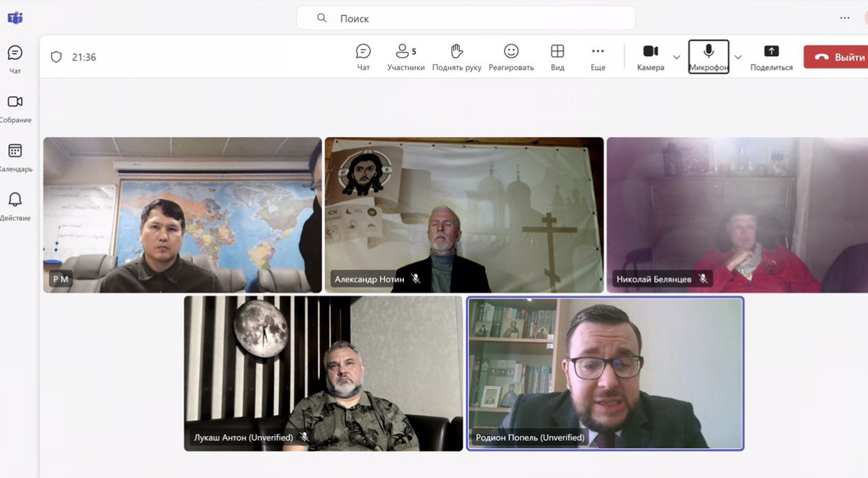868x478 pixels.
Task: Click the Родион Попель (Unverified) name label
Action: 530,437
